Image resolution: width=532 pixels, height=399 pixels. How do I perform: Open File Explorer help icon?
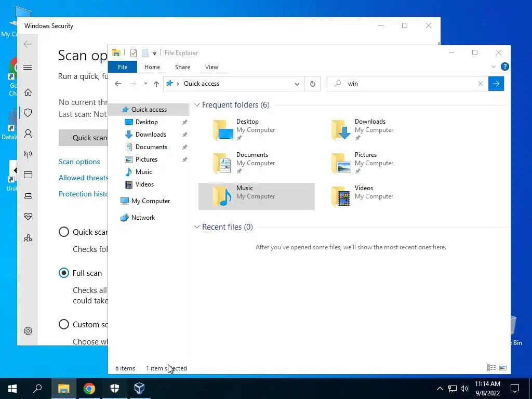coord(505,67)
